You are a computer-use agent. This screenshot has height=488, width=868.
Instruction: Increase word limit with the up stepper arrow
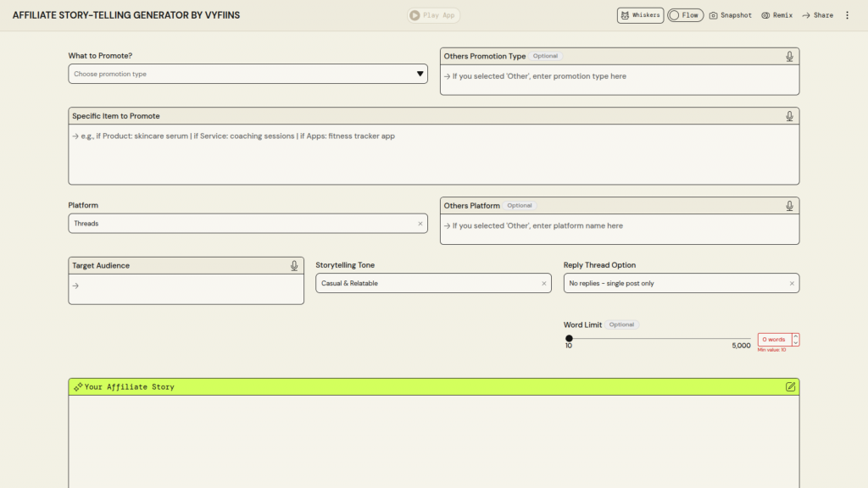click(796, 335)
